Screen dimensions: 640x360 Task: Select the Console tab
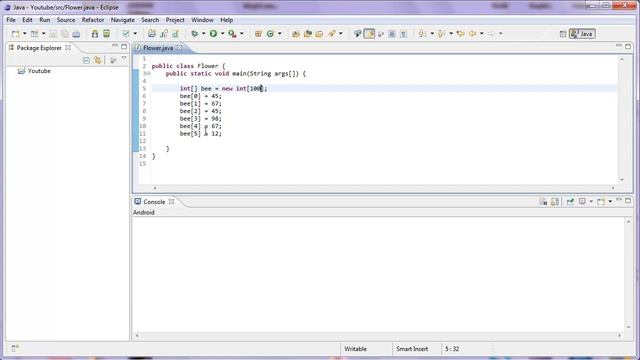tap(154, 202)
